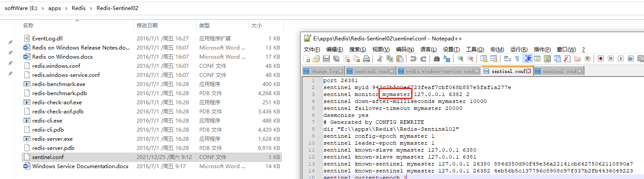Go to softWare (E:) breadcrumb
This screenshot has height=179, width=644.
[20, 8]
